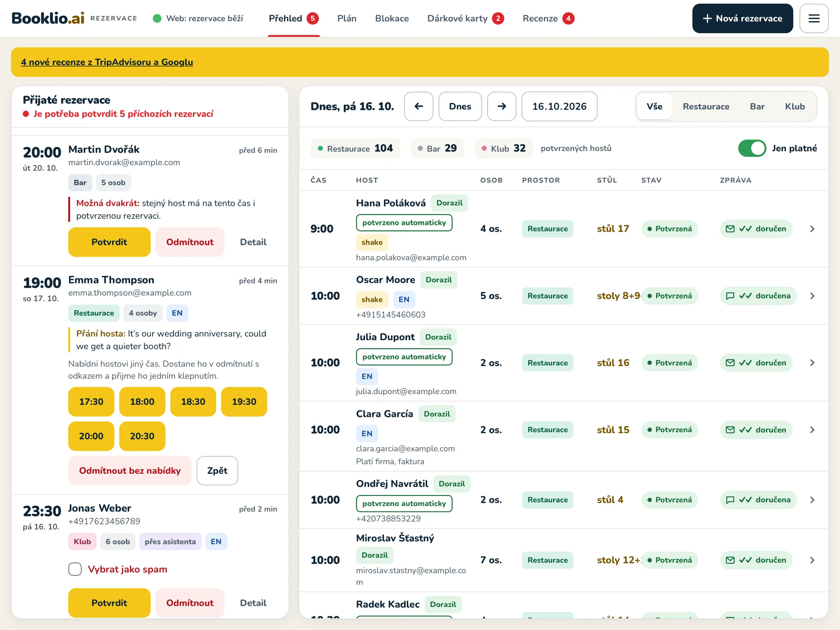Click chat bubble icon in Oscar Moore message
This screenshot has width=840, height=630.
pyautogui.click(x=730, y=296)
